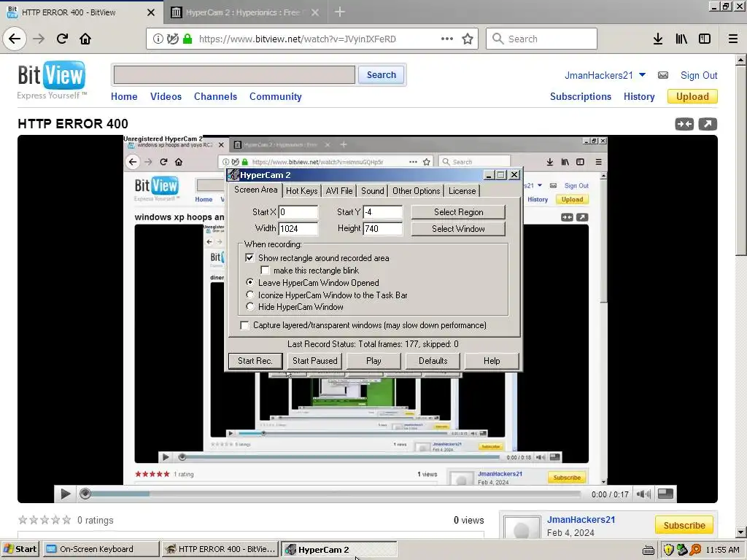The height and width of the screenshot is (560, 747).
Task: Click the green padlock in address bar
Action: pos(187,39)
